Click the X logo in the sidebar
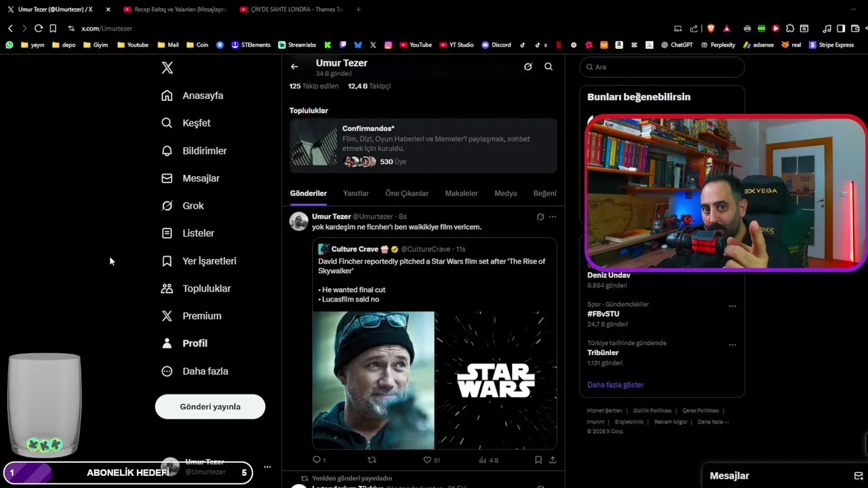 167,68
